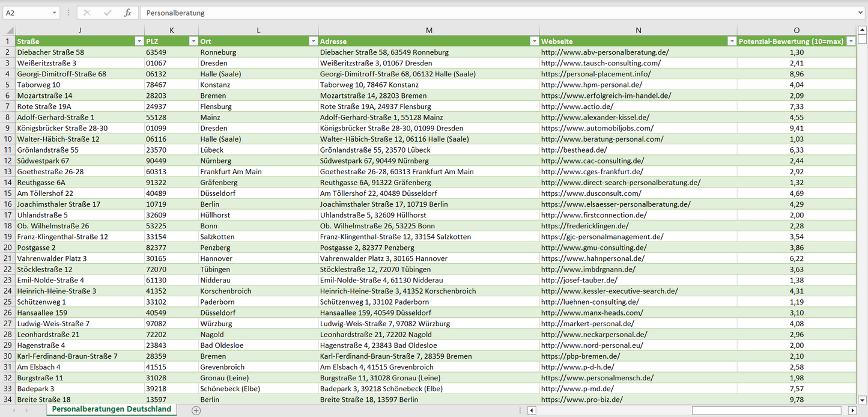Open the Name Box dropdown arrow
The height and width of the screenshot is (417, 868).
(55, 13)
